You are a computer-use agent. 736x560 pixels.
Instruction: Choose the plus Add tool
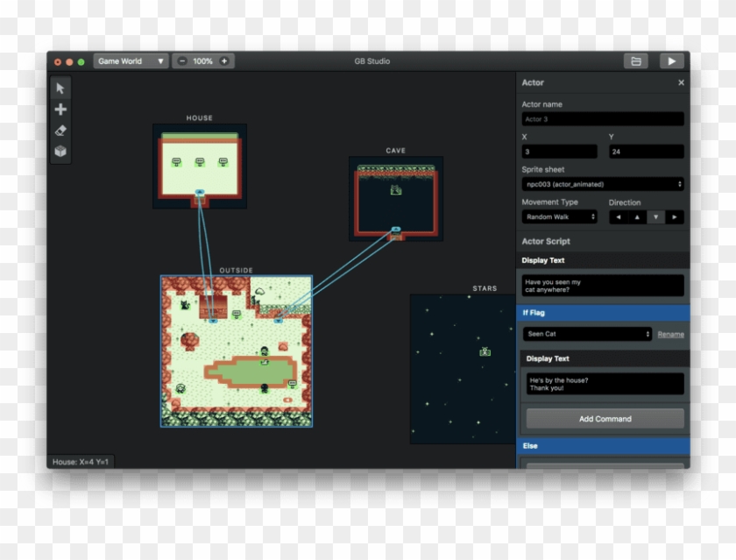click(60, 110)
